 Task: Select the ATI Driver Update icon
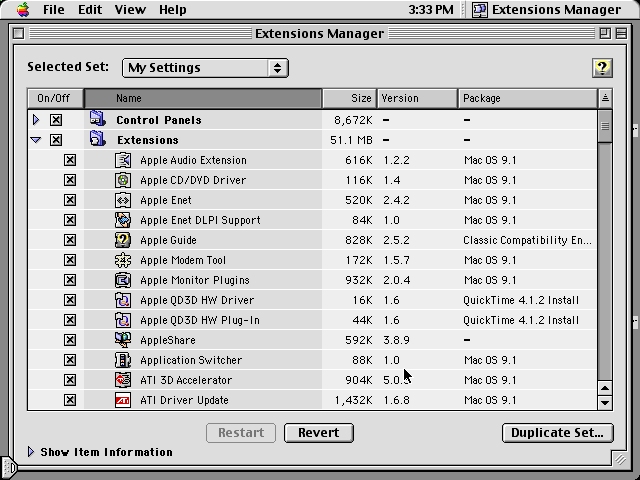point(123,400)
